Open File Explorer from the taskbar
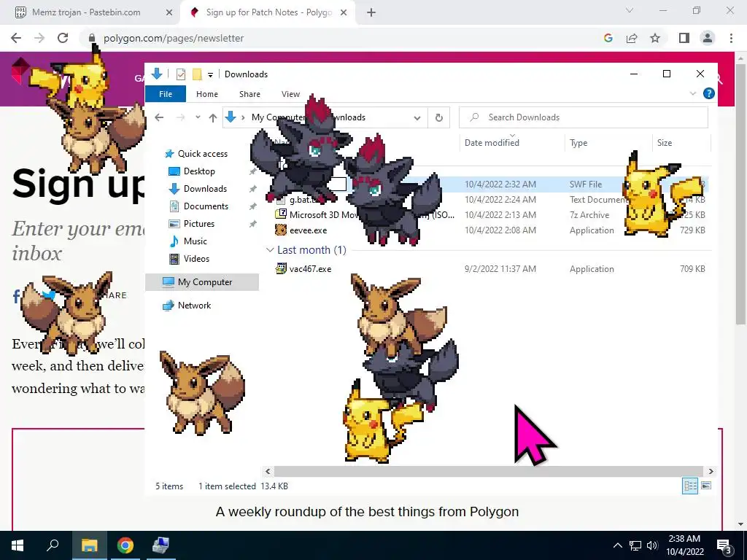747x560 pixels. (89, 545)
